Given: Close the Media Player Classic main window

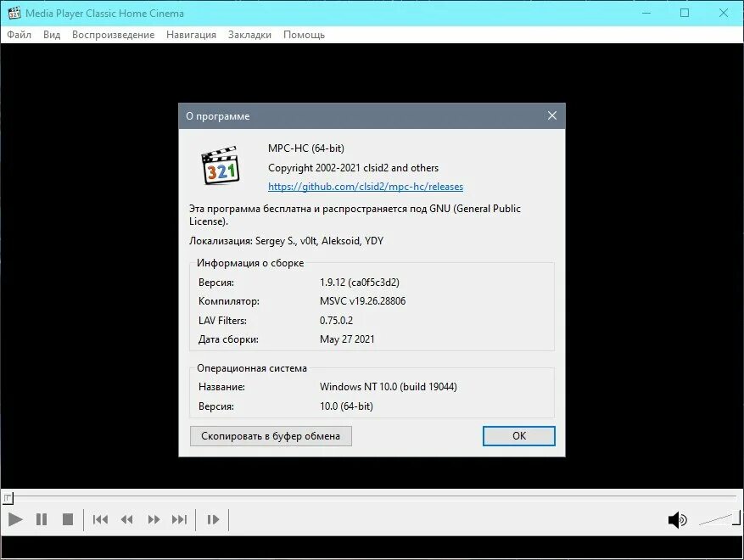Looking at the screenshot, I should [x=724, y=13].
